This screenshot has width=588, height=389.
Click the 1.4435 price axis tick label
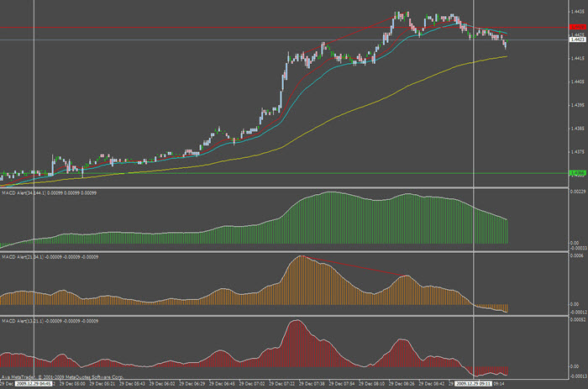tap(577, 13)
